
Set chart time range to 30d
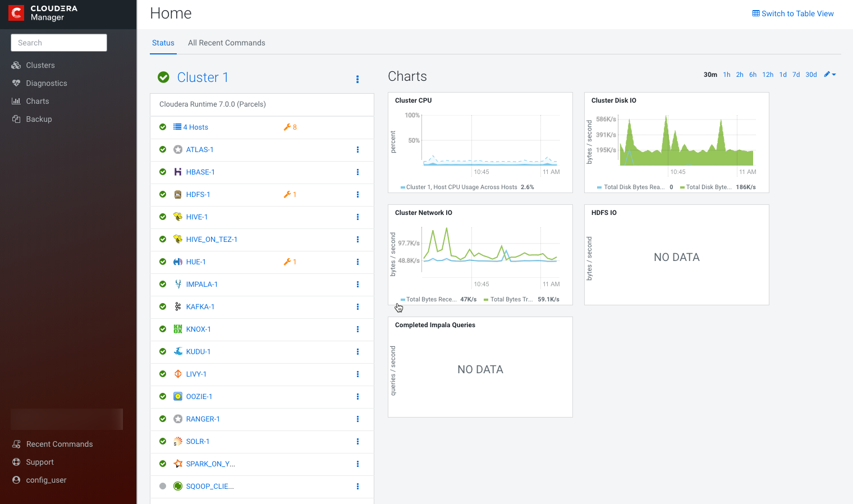[x=811, y=75]
